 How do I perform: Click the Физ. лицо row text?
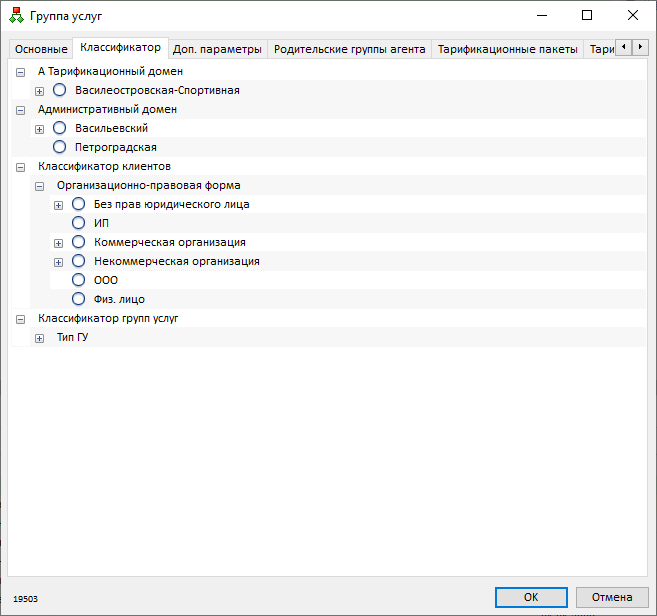point(119,299)
